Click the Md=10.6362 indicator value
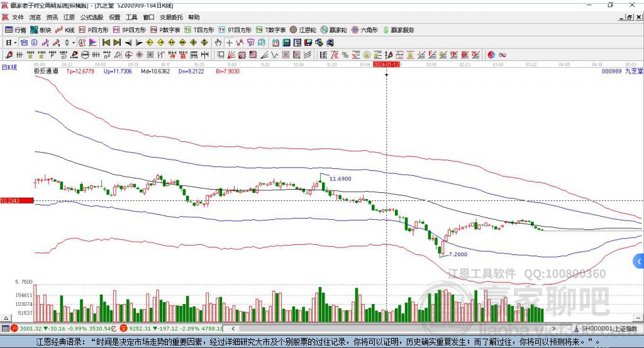644x348 pixels. (x=155, y=71)
